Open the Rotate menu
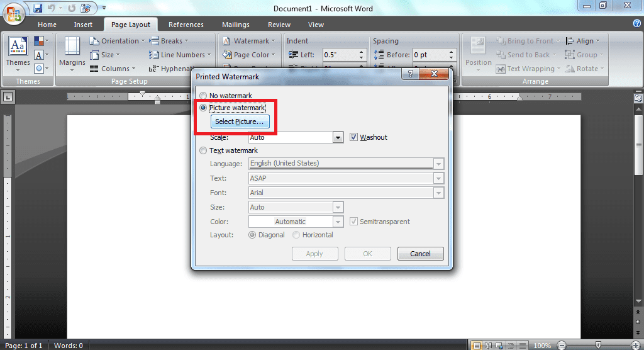Screen dimensions: 644x350 point(584,68)
